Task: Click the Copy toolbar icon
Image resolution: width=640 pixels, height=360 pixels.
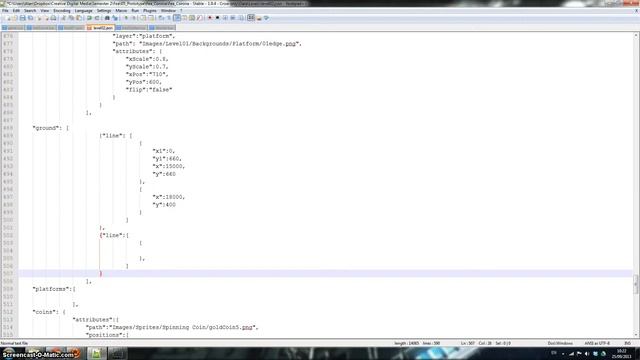Action: coord(71,18)
